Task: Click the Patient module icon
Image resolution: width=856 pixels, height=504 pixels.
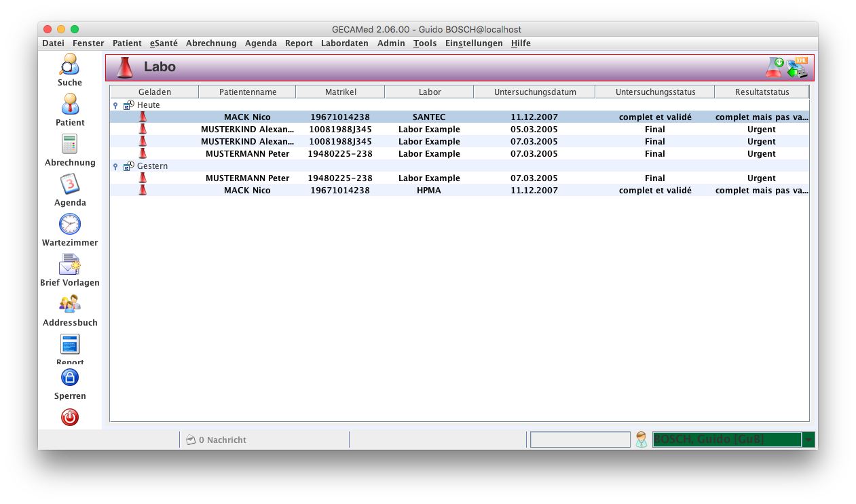Action: point(70,104)
